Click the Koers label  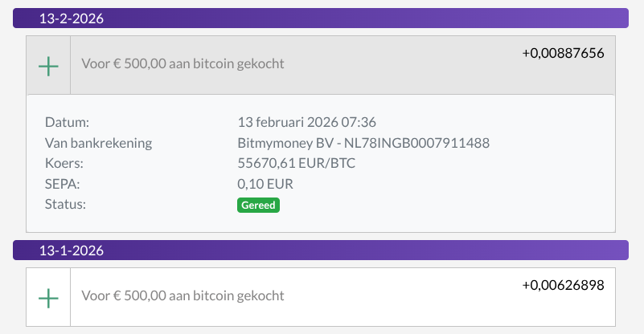tap(64, 164)
